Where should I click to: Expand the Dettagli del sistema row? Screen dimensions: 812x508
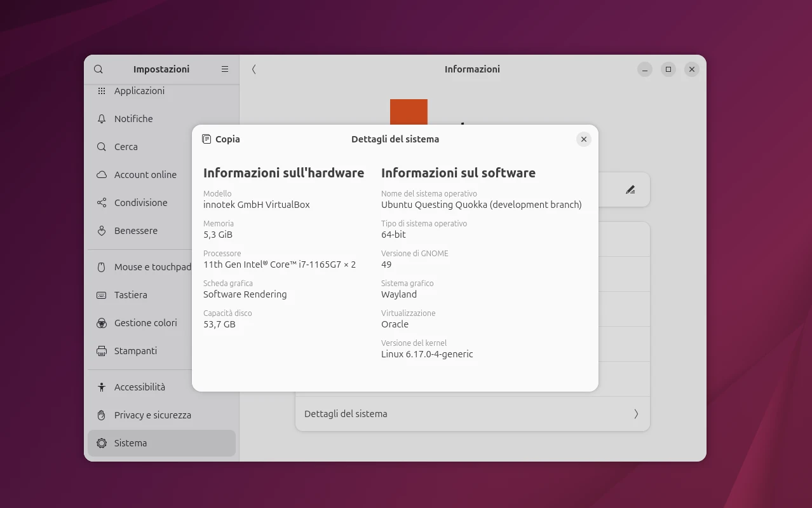coord(472,413)
